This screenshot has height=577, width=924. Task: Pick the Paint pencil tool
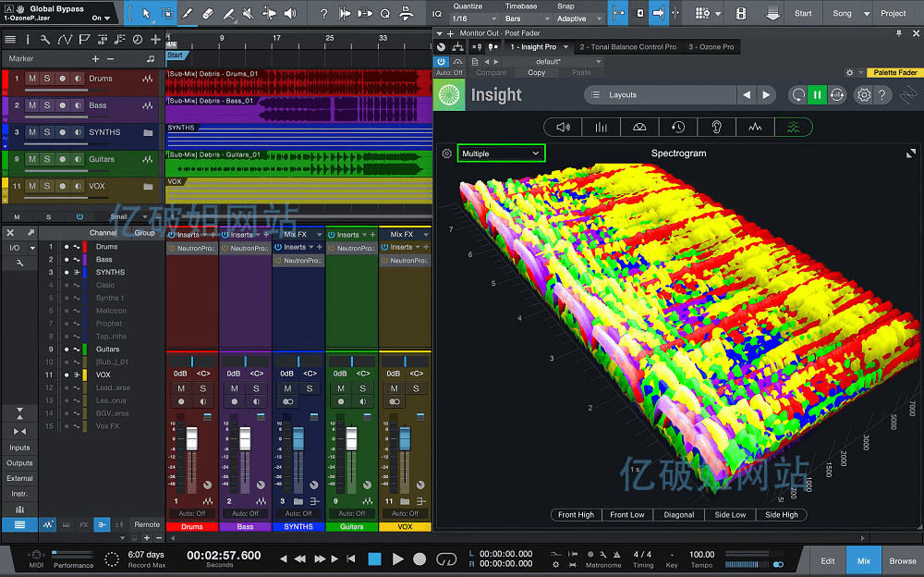187,13
